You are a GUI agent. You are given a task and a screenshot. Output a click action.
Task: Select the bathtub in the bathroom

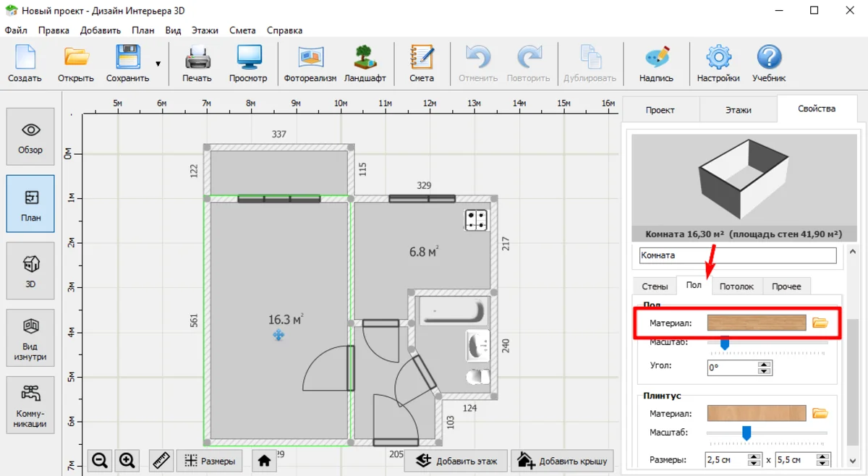[x=453, y=313]
